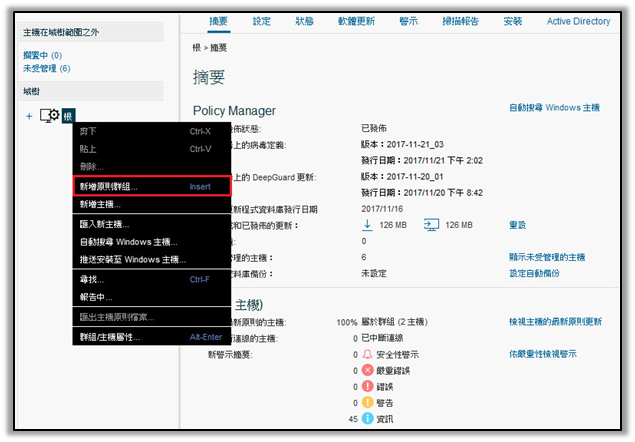Choose 報告中... in the context menu
The height and width of the screenshot is (442, 635).
(152, 297)
